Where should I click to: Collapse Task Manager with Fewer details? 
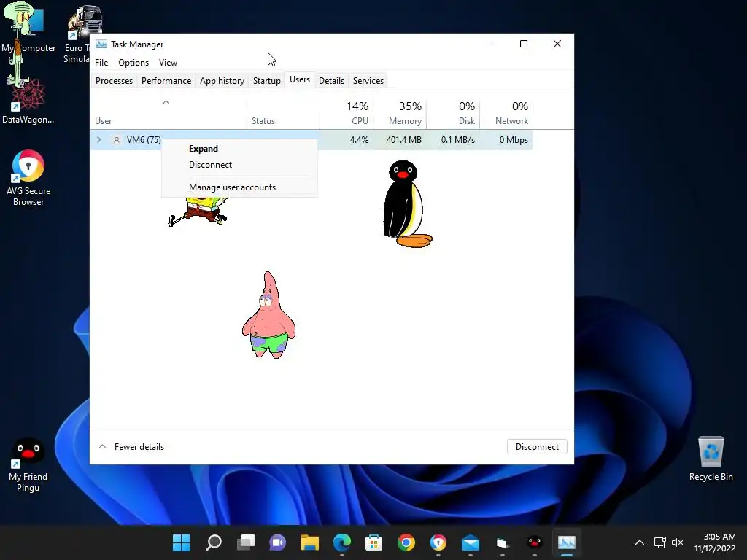tap(131, 447)
